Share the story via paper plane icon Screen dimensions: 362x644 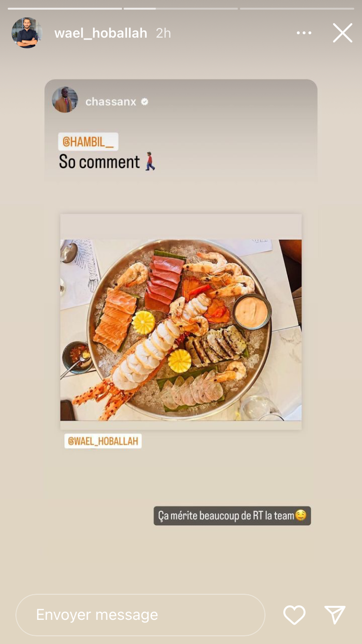335,615
